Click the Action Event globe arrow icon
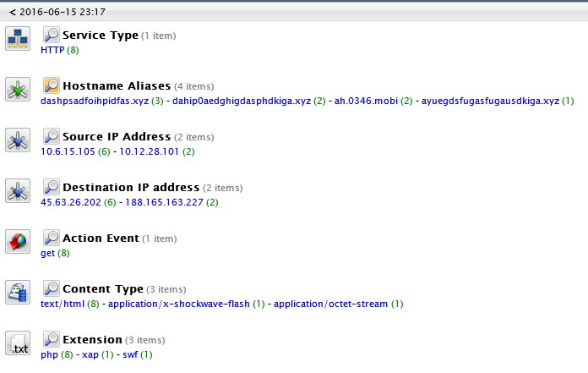The width and height of the screenshot is (588, 373). click(18, 241)
